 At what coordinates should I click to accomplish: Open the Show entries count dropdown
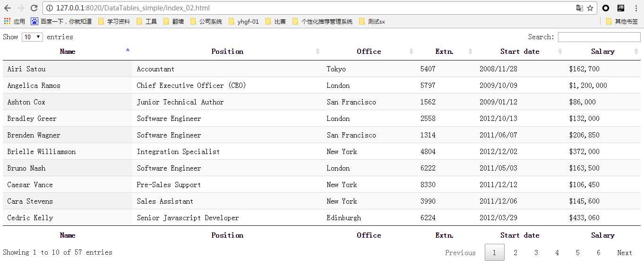pyautogui.click(x=32, y=37)
